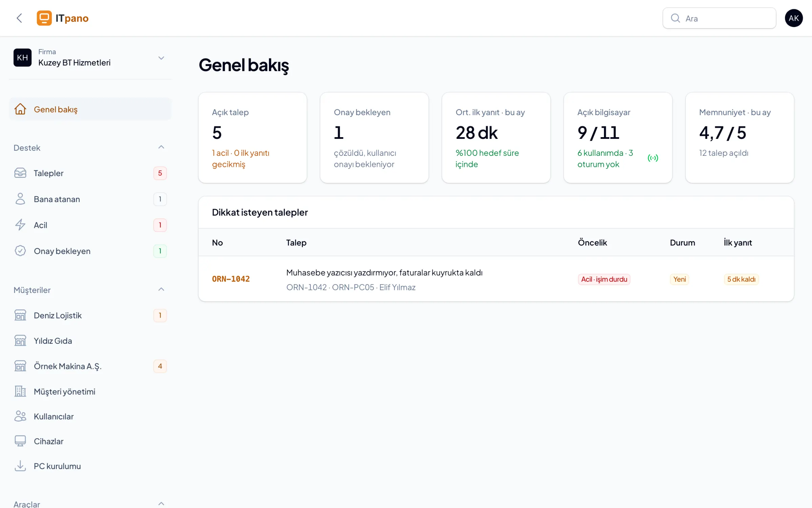The image size is (812, 508).
Task: Click the Örnek Makina count badge 4
Action: pyautogui.click(x=160, y=366)
